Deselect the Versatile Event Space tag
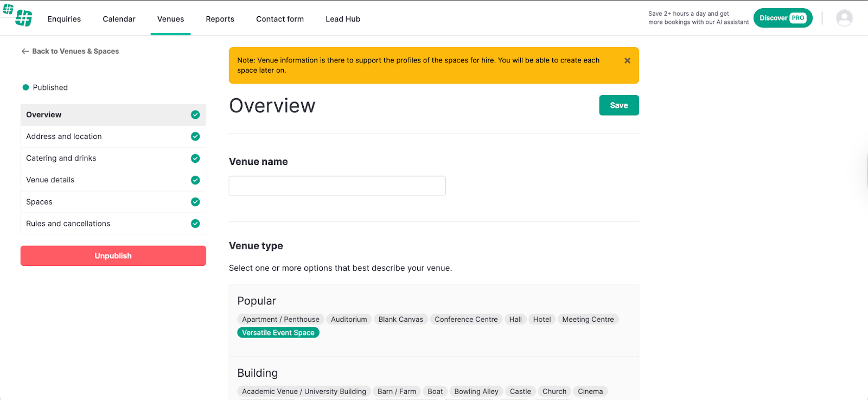The height and width of the screenshot is (400, 868). (278, 333)
